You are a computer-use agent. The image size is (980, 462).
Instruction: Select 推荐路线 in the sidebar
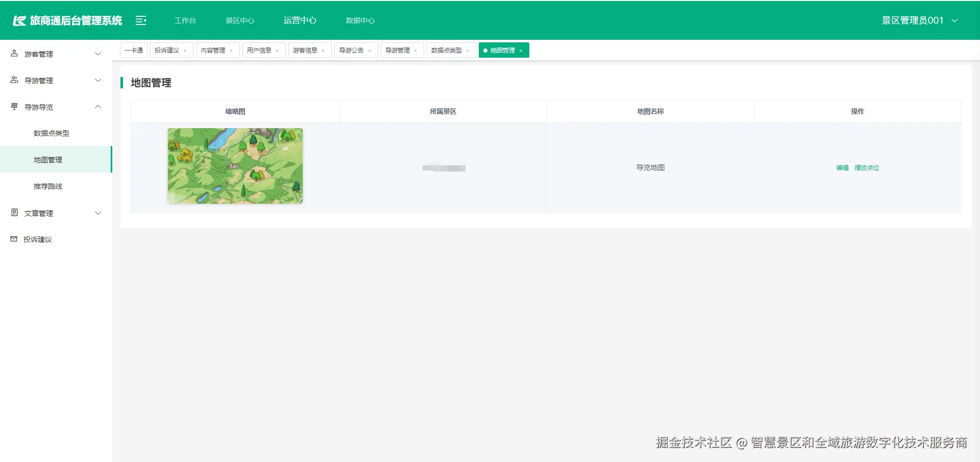point(47,186)
